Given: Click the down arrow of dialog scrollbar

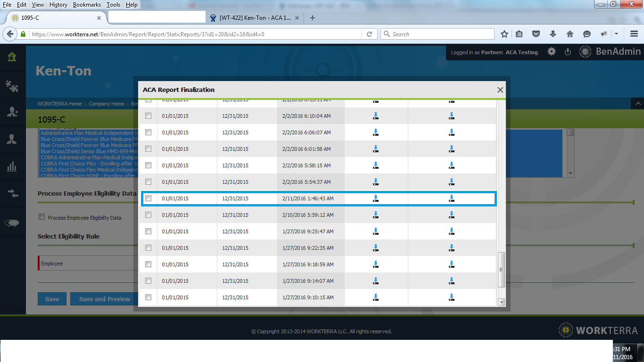Looking at the screenshot, I should click(502, 302).
